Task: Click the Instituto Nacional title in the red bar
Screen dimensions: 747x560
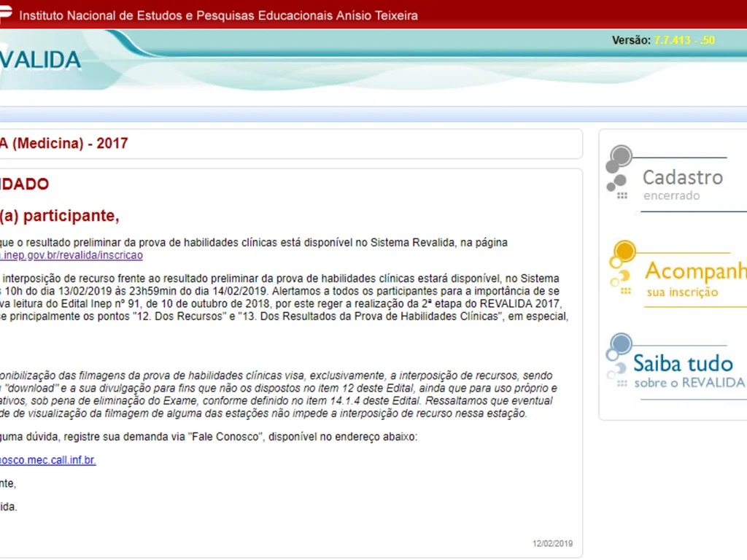Action: (x=219, y=15)
